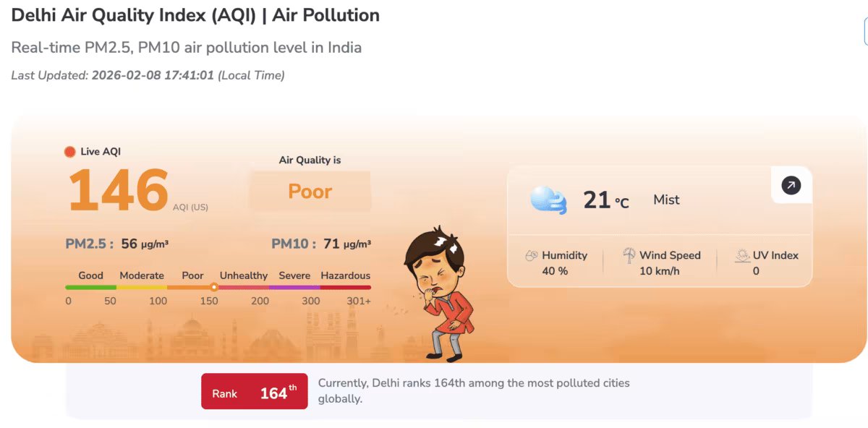Click the AQI scale marker at 146
Image resolution: width=868 pixels, height=428 pixels.
click(x=213, y=287)
